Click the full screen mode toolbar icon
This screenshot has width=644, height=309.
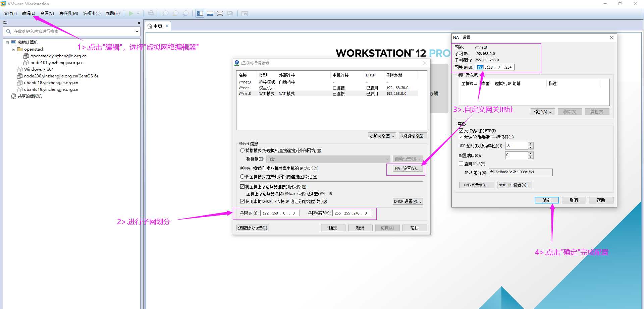220,13
